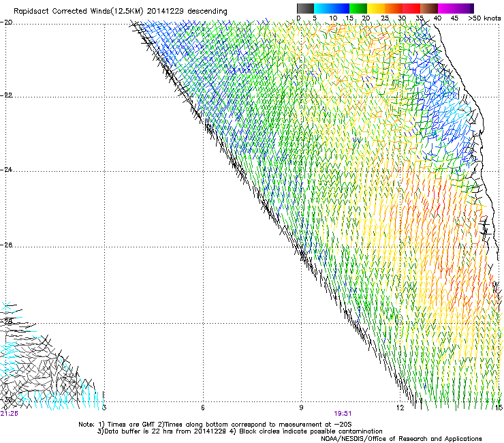Click the '9' longitude axis label

[301, 408]
